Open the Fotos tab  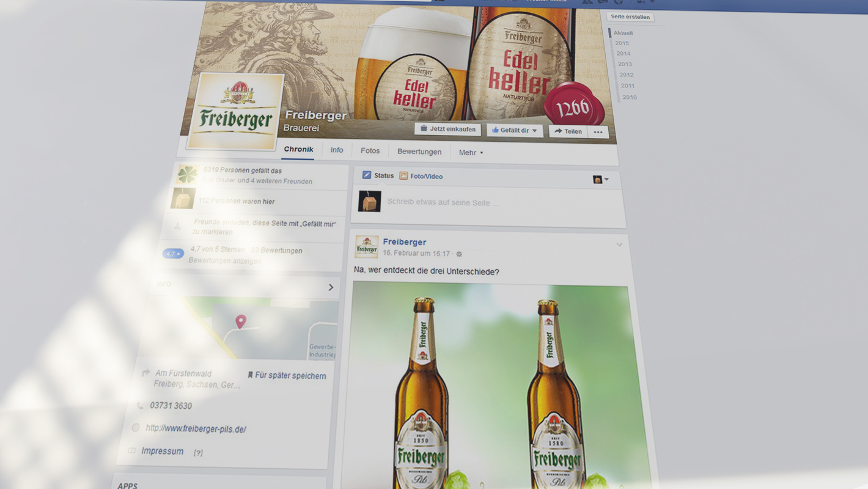(x=370, y=151)
